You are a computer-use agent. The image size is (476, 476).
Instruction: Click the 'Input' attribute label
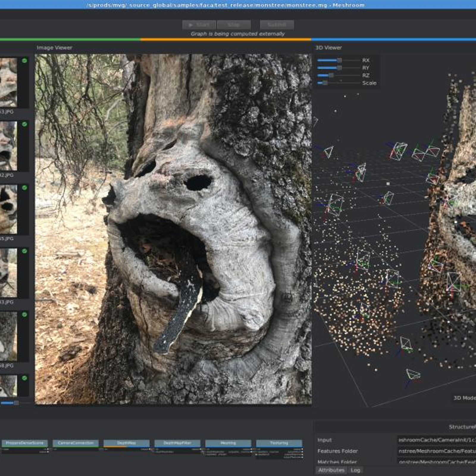324,440
